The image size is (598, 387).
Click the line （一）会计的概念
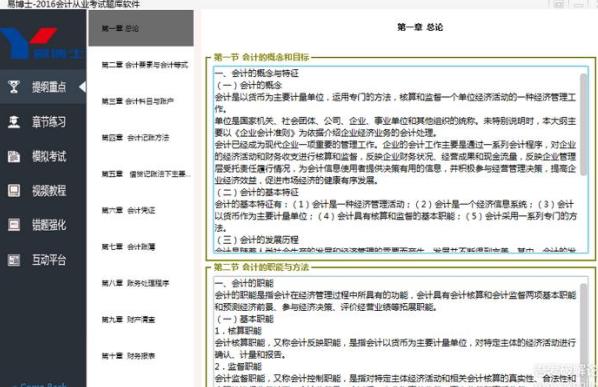[x=248, y=85]
